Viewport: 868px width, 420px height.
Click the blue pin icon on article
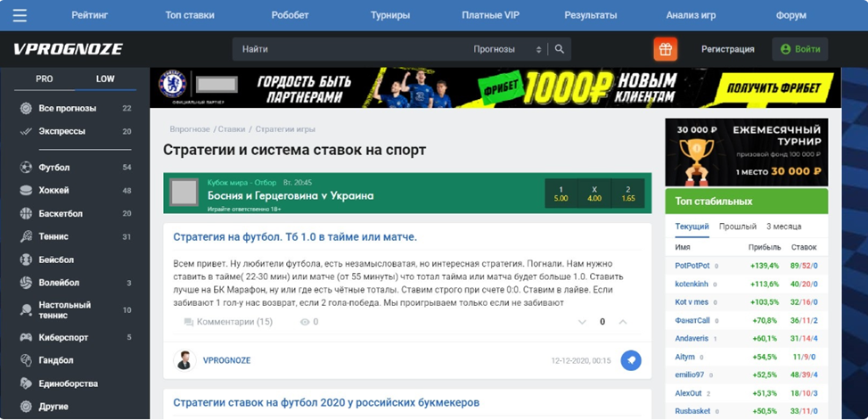point(631,360)
